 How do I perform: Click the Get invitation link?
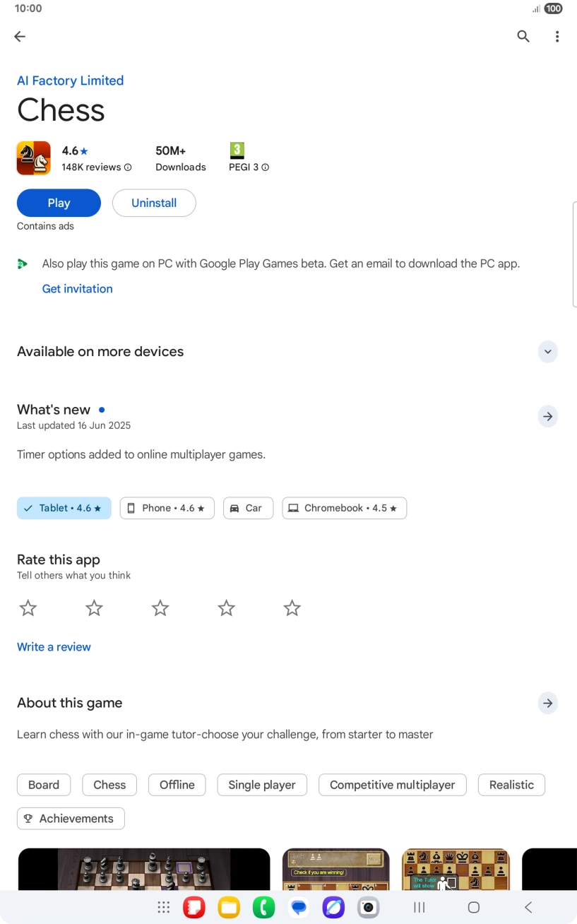(78, 289)
